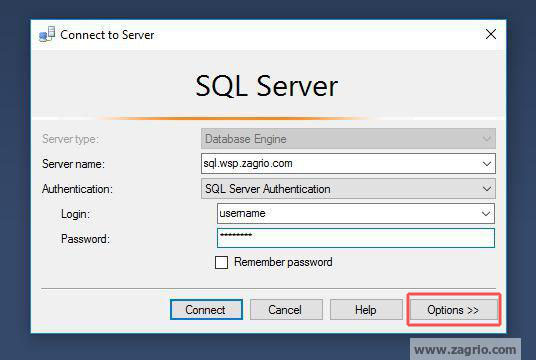Click the Connect to Server title text
The height and width of the screenshot is (360, 536).
click(x=107, y=35)
